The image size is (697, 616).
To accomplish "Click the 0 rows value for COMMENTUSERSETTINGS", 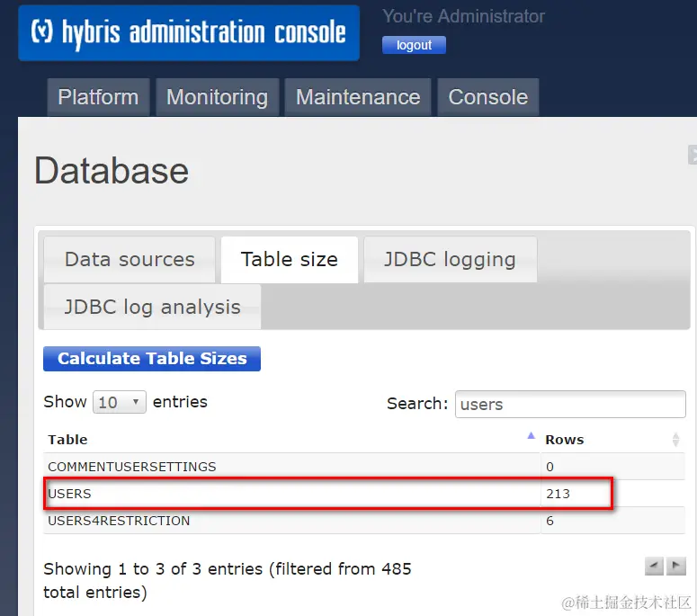I will tap(550, 467).
